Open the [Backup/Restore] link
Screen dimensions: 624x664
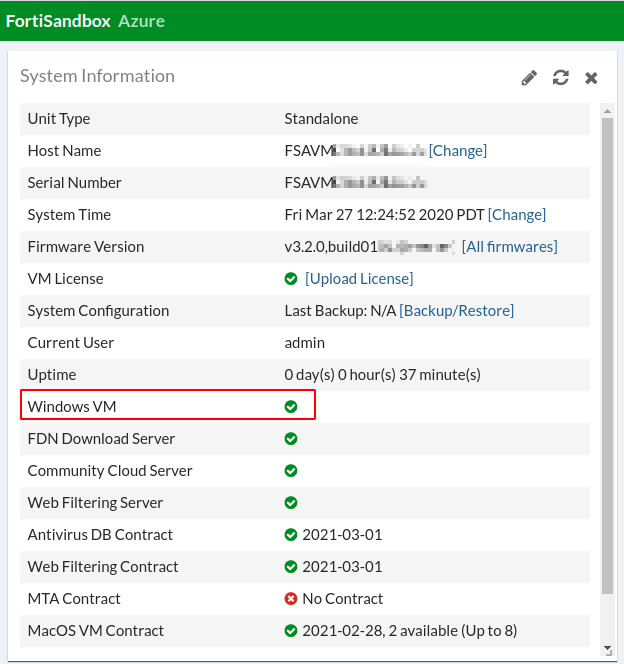[x=456, y=311]
